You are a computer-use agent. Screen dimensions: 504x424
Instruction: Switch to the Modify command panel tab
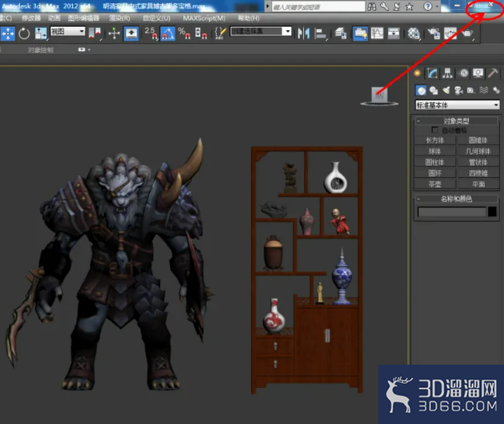432,74
